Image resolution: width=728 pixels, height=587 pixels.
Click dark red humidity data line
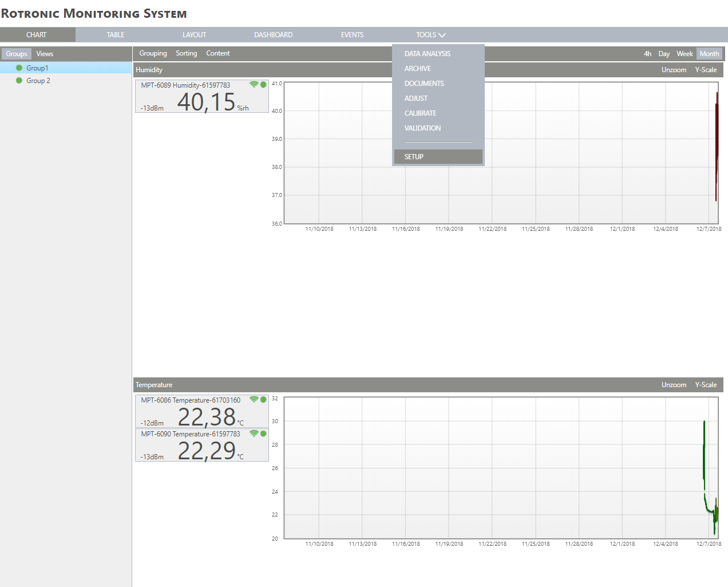pos(716,146)
